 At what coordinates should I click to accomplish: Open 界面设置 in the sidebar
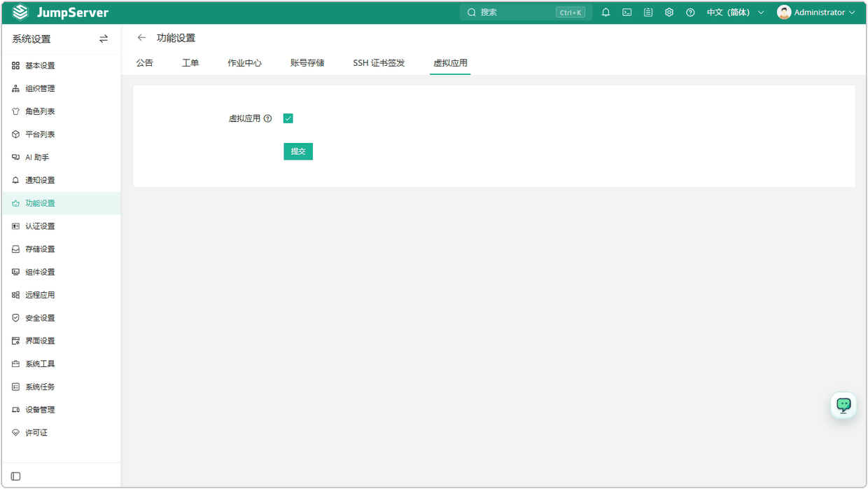pyautogui.click(x=60, y=341)
